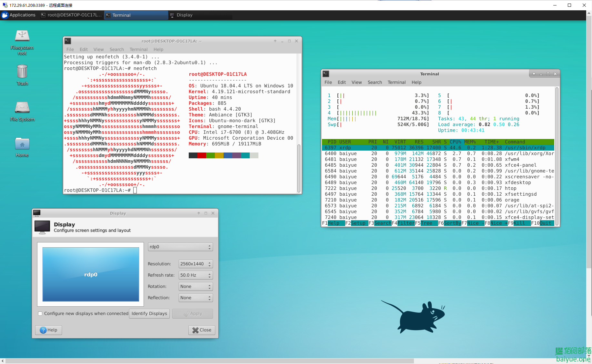Click terminal icon in root@DESKTOP window titlebar
Image resolution: width=592 pixels, height=364 pixels.
point(68,41)
